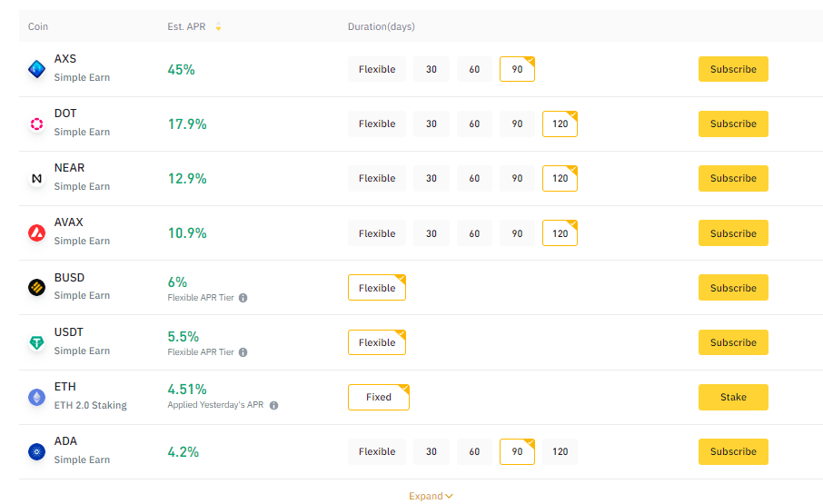Click the NEAR 12.9% APR value
Image resolution: width=823 pixels, height=504 pixels.
tap(187, 179)
